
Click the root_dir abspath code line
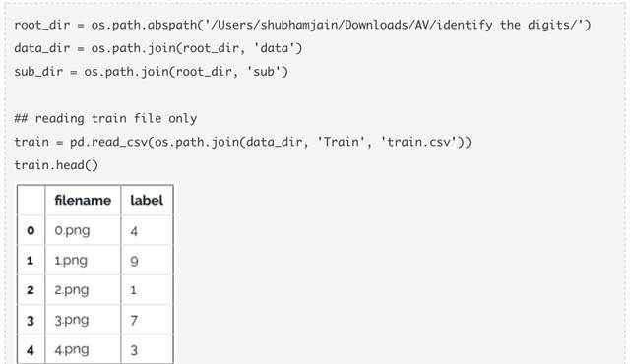302,25
